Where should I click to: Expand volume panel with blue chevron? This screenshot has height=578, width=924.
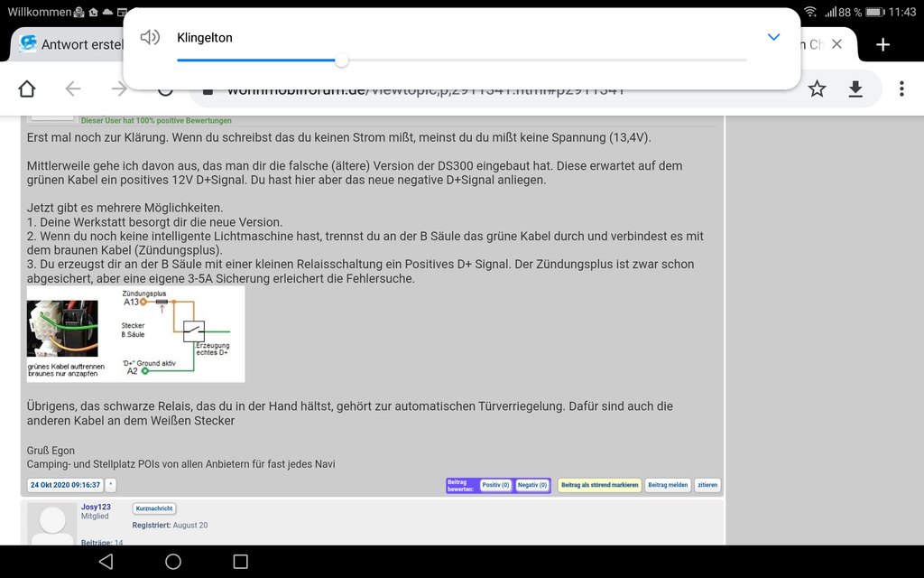coord(773,37)
